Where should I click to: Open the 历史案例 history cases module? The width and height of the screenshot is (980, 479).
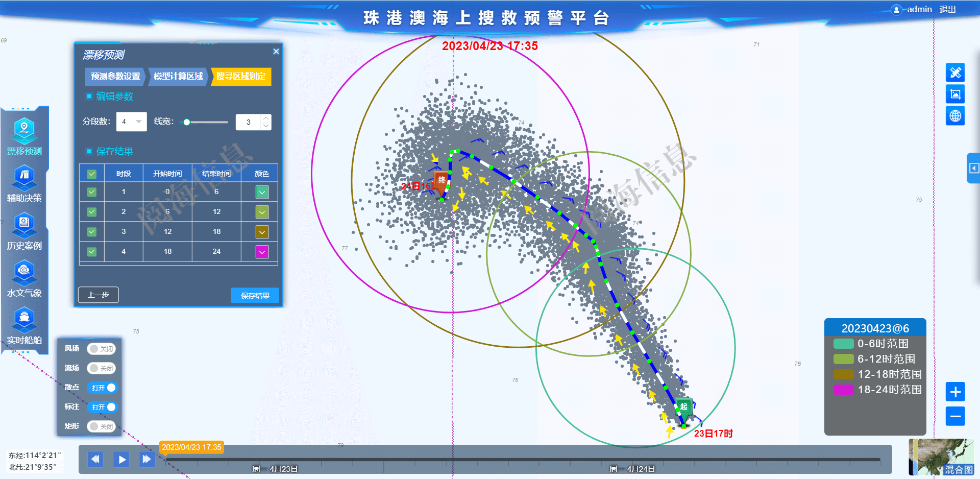click(x=24, y=231)
